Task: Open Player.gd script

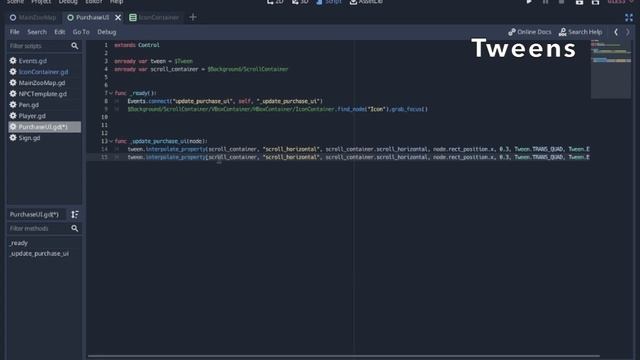Action: tap(32, 116)
